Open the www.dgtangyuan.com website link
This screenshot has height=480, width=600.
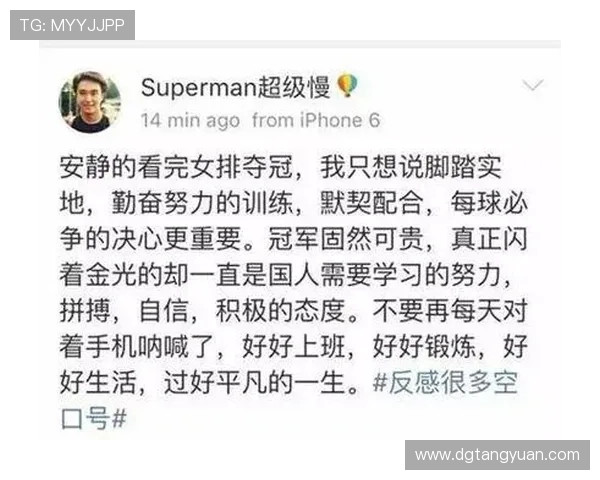click(497, 455)
